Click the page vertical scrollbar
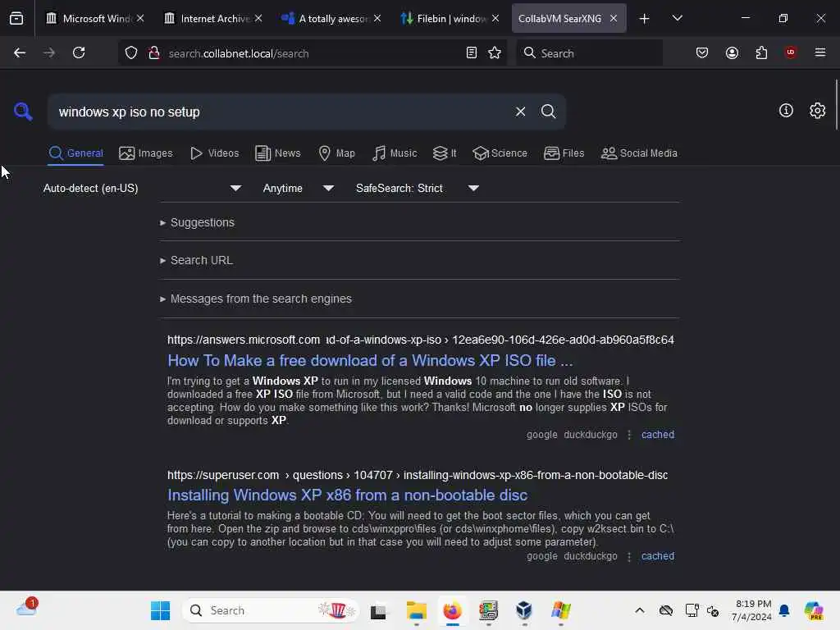The width and height of the screenshot is (840, 630). point(836,104)
